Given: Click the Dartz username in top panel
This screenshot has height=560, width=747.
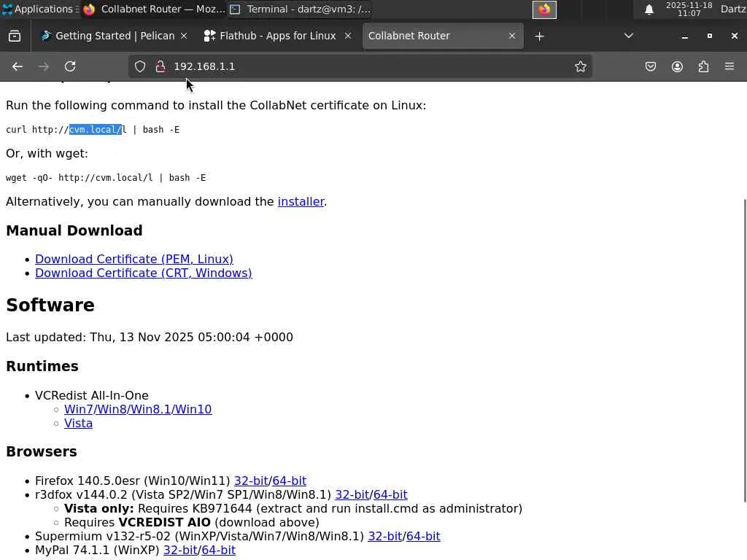Looking at the screenshot, I should coord(733,9).
